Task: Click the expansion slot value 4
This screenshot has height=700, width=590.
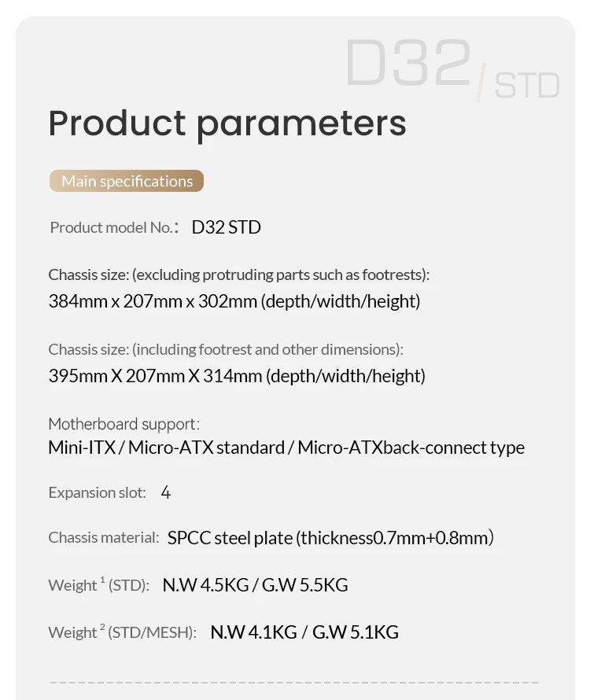Action: tap(166, 493)
